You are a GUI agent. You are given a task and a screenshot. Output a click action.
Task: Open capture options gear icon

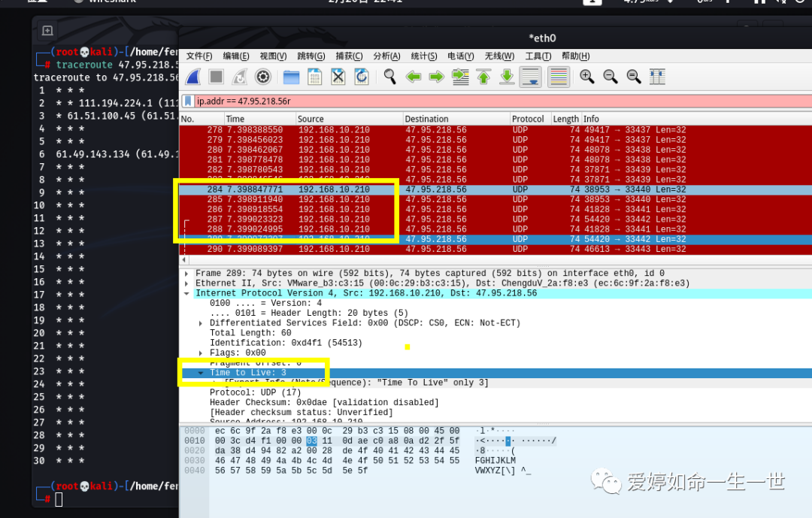click(263, 77)
